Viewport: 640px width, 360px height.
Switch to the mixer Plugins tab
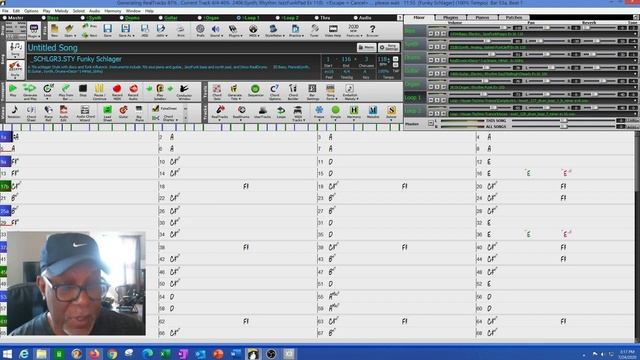pos(451,18)
